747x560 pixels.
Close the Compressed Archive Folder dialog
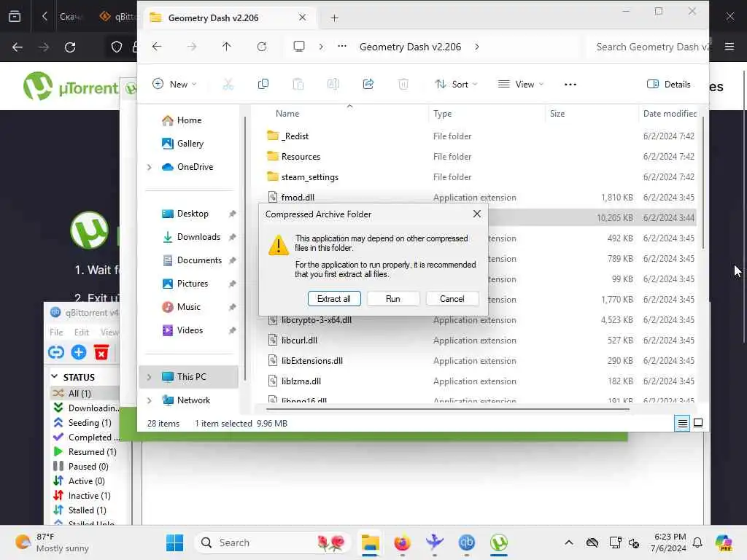[477, 214]
